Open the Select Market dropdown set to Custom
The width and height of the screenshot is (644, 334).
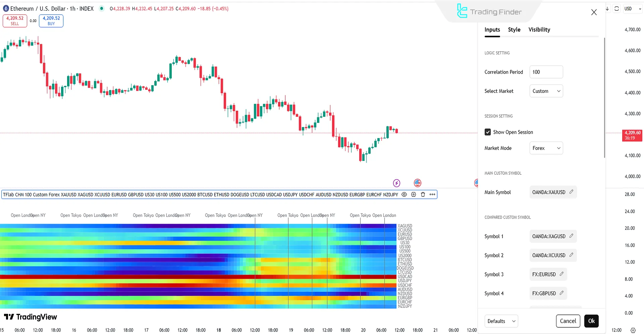pyautogui.click(x=546, y=91)
